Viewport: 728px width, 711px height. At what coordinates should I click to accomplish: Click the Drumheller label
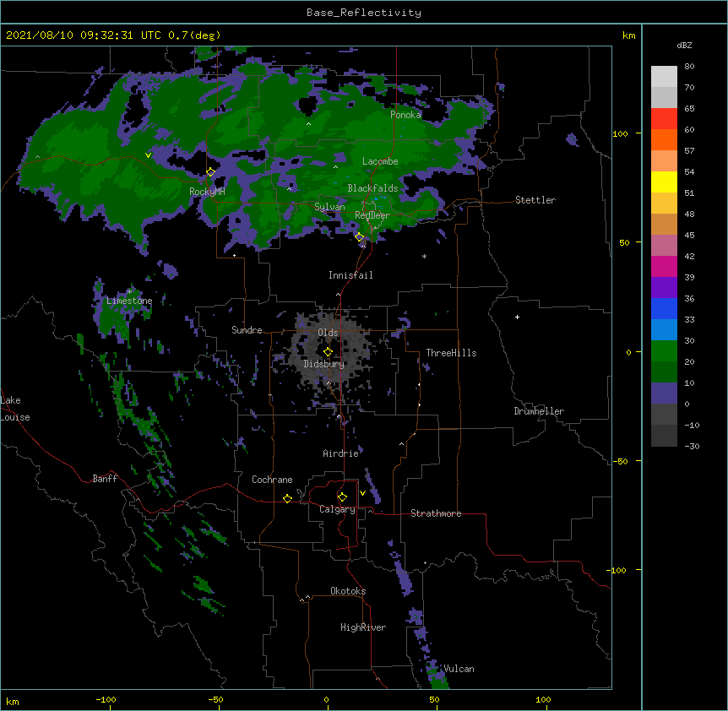click(x=539, y=411)
